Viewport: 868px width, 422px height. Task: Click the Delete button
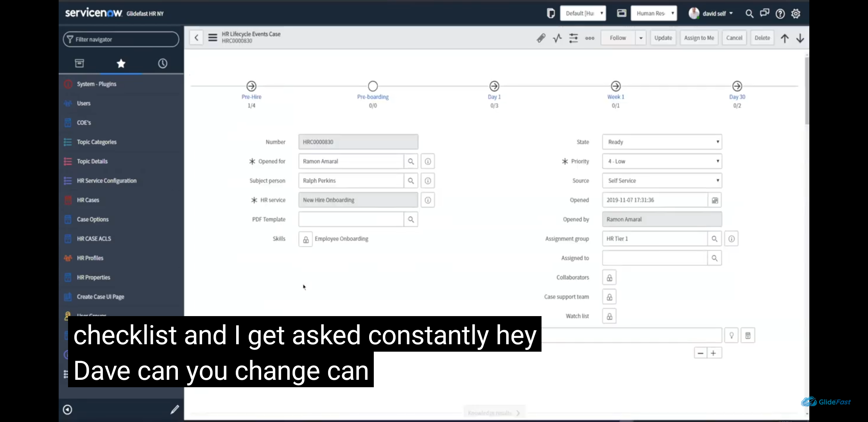(762, 38)
